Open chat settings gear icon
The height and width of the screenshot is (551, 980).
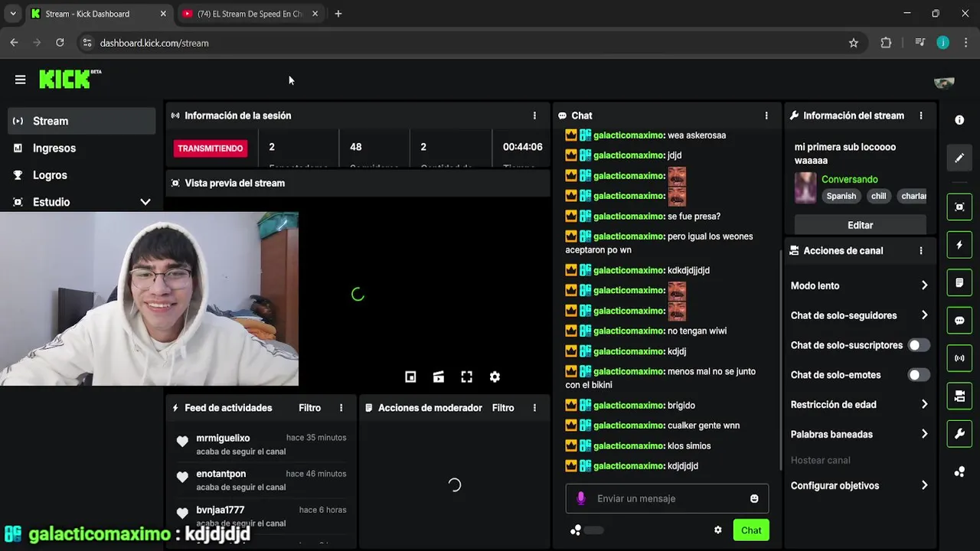[718, 530]
